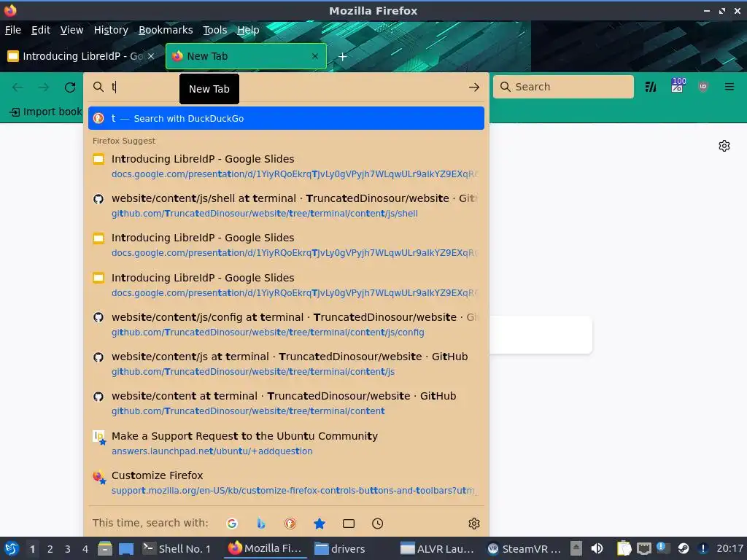
Task: Open drivers folder taskbar window
Action: [340, 548]
